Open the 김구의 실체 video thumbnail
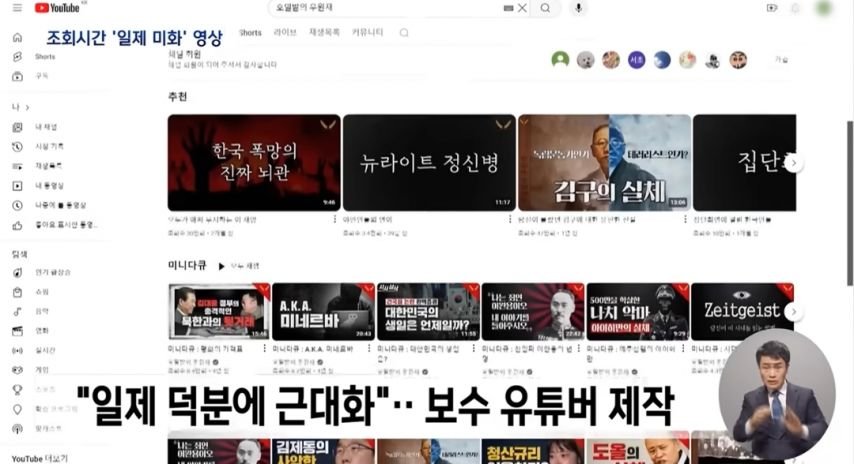Screen dimensions: 854x464 (604, 162)
